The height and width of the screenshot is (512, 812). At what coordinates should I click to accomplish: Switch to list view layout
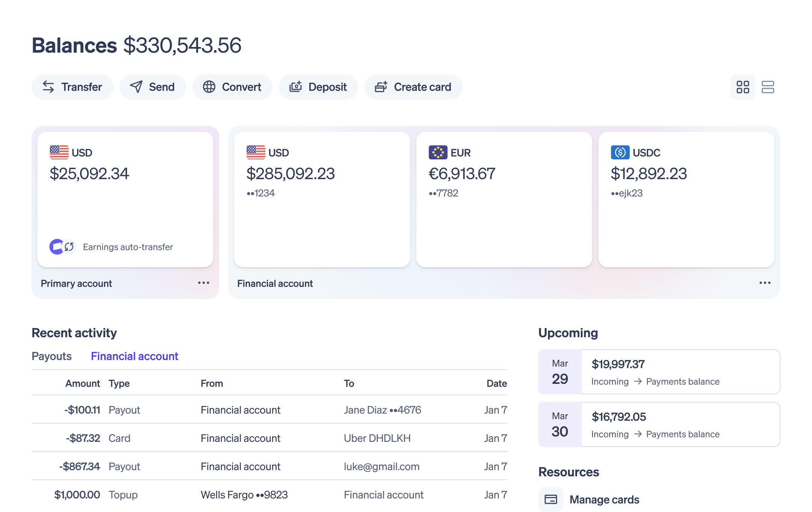click(x=768, y=87)
